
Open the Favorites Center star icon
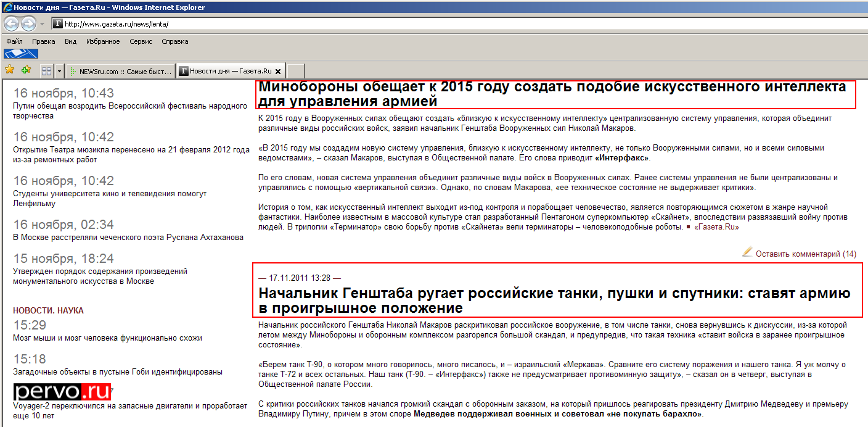[10, 70]
